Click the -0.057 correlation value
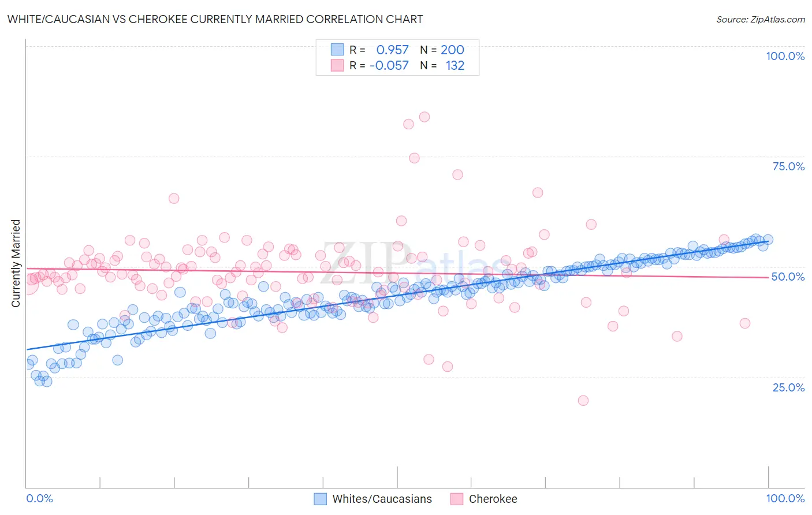 pos(389,65)
